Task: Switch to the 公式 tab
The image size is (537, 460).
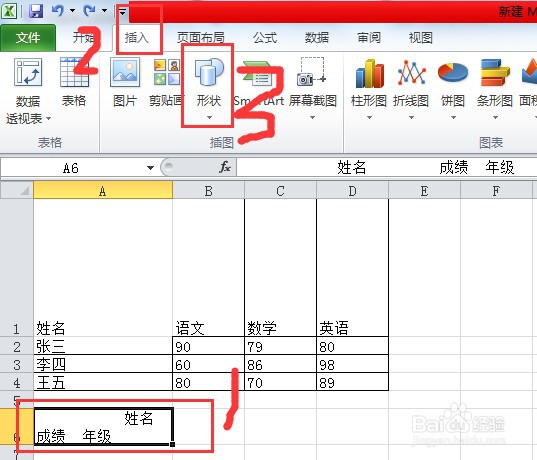Action: (x=265, y=38)
